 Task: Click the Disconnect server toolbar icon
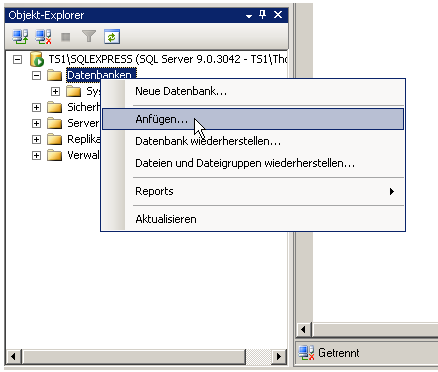tap(43, 37)
